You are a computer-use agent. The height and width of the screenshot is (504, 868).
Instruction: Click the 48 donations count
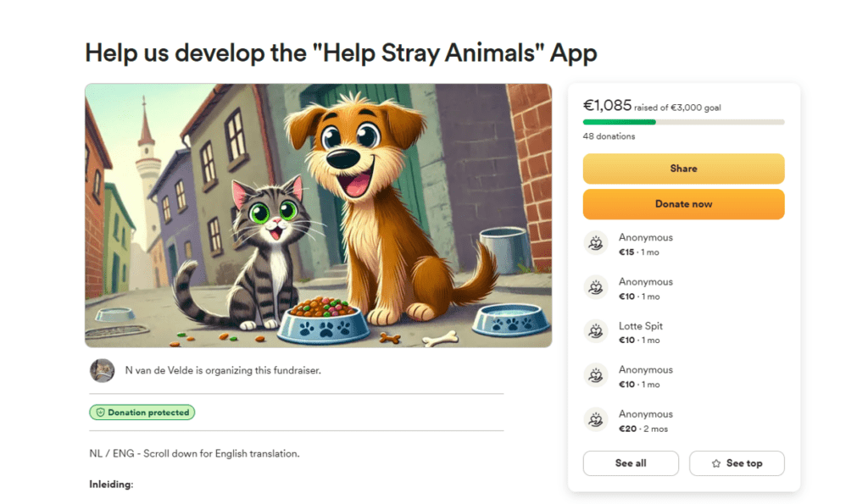click(609, 136)
